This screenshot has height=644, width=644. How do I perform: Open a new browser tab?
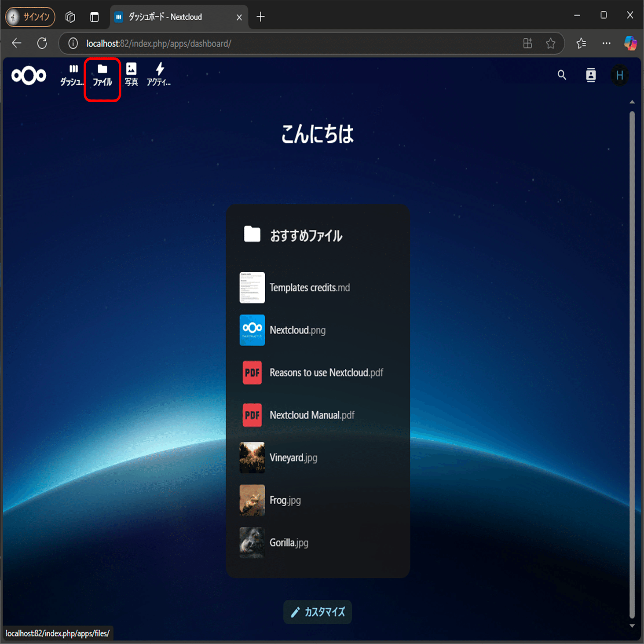[x=261, y=17]
